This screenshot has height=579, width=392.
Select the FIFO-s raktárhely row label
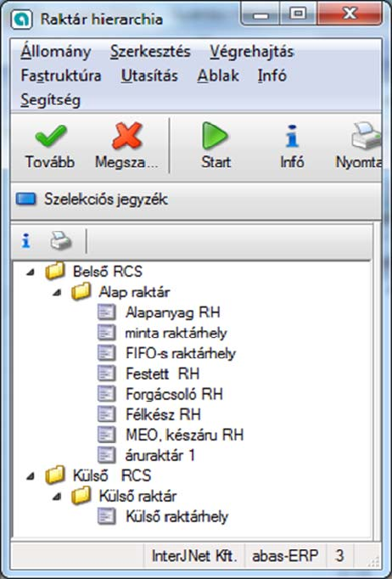click(181, 353)
